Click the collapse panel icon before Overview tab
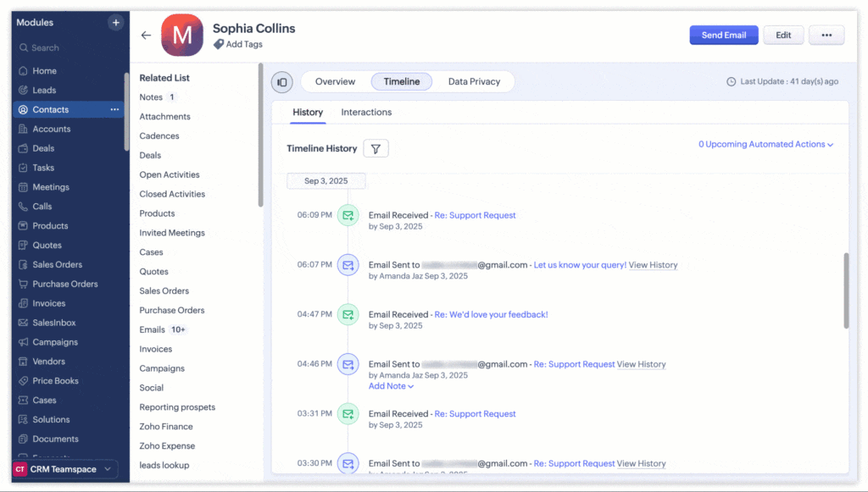 pos(281,82)
